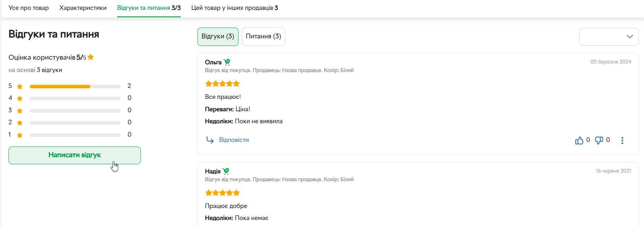Click verified purchase cart icon next to Надія
Viewport: 644px width, 226px height.
[226, 171]
